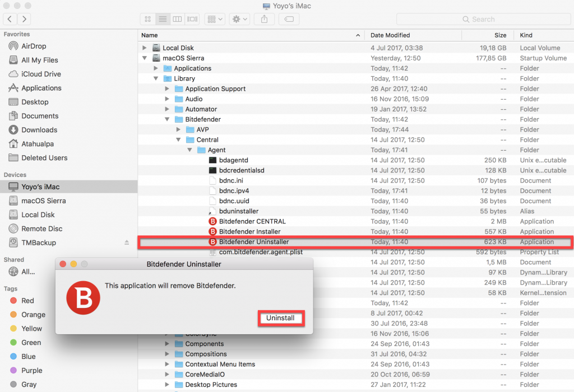Collapse the Bitdefender folder
Viewport: 574px width, 392px height.
point(167,119)
